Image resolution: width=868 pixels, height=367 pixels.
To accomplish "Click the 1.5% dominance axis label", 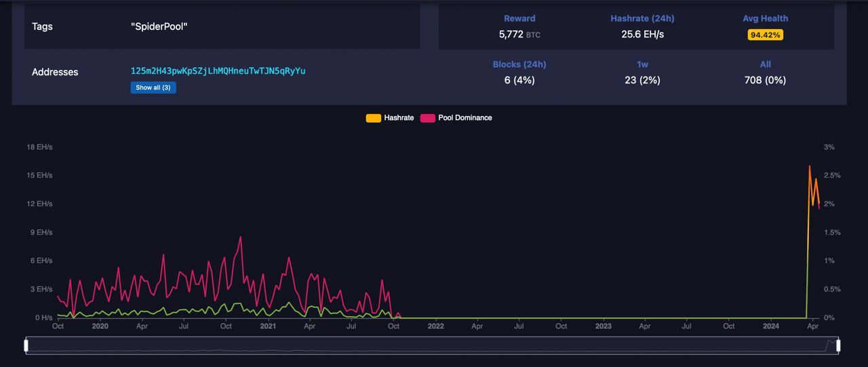I will pyautogui.click(x=832, y=233).
